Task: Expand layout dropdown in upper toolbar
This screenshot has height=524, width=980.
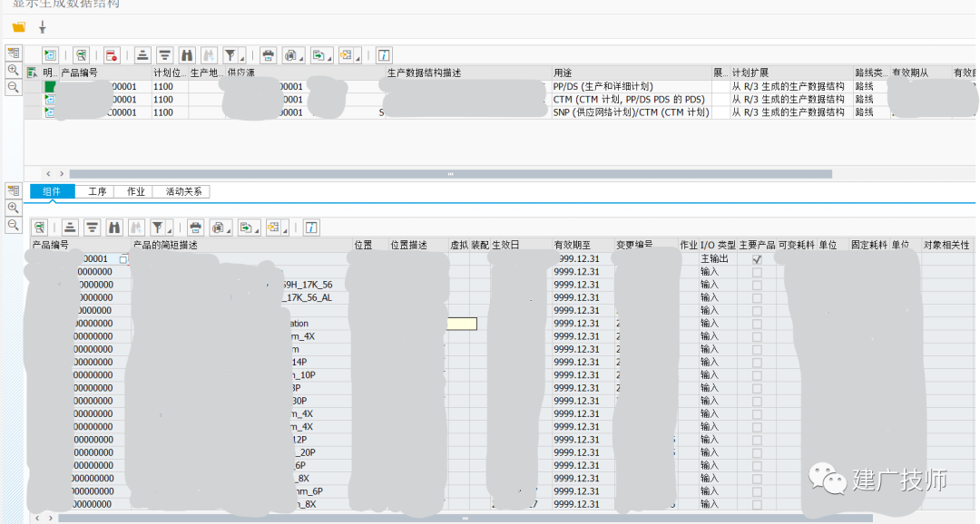Action: point(358,58)
